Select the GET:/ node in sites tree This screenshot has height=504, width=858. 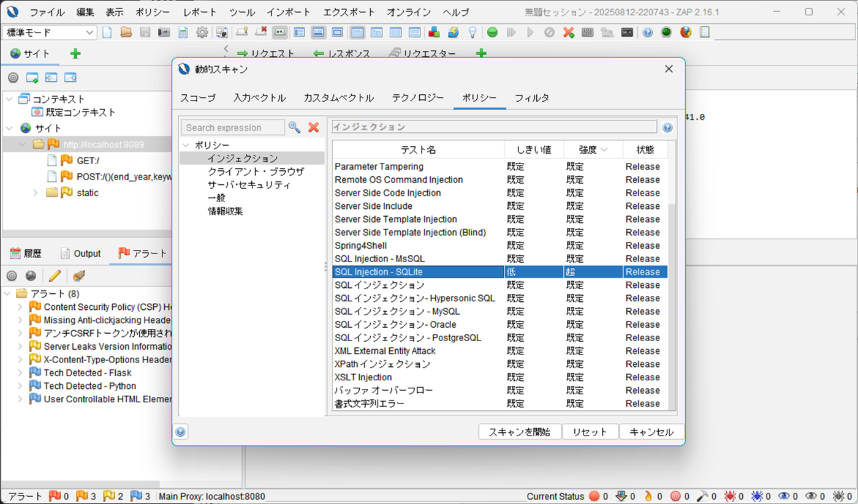[x=88, y=160]
